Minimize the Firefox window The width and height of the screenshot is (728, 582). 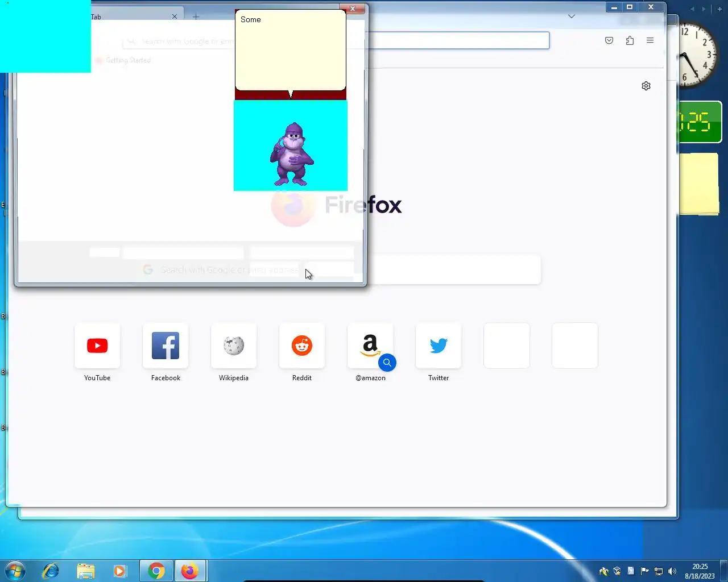(614, 7)
